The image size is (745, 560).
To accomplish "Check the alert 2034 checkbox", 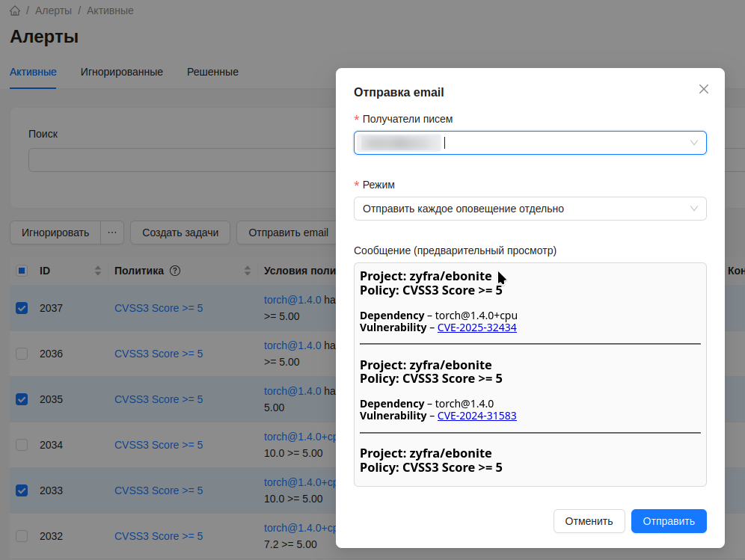I will 22,445.
